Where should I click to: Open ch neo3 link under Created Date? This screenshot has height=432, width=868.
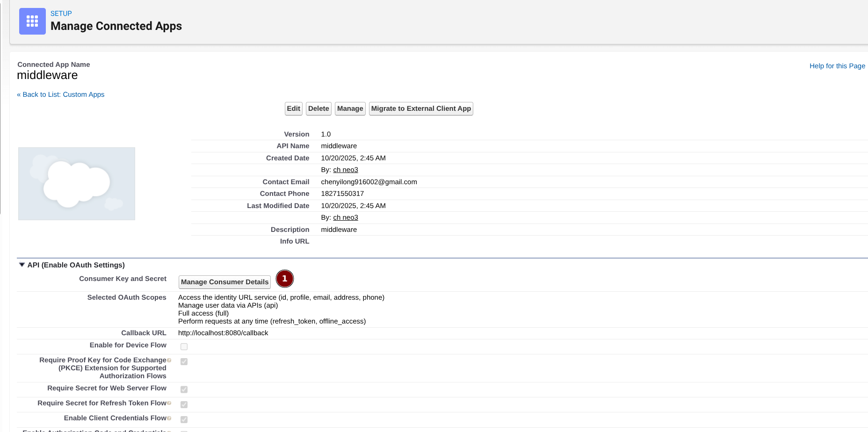coord(346,170)
